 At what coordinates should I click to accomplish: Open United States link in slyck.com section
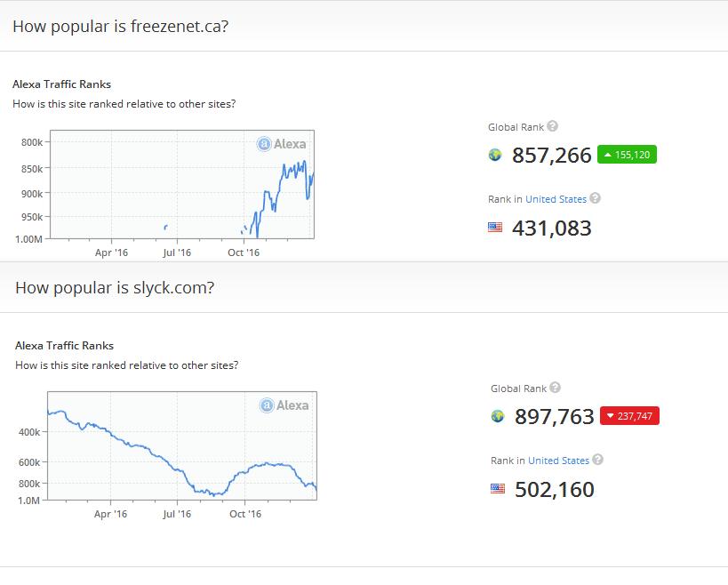(x=558, y=461)
